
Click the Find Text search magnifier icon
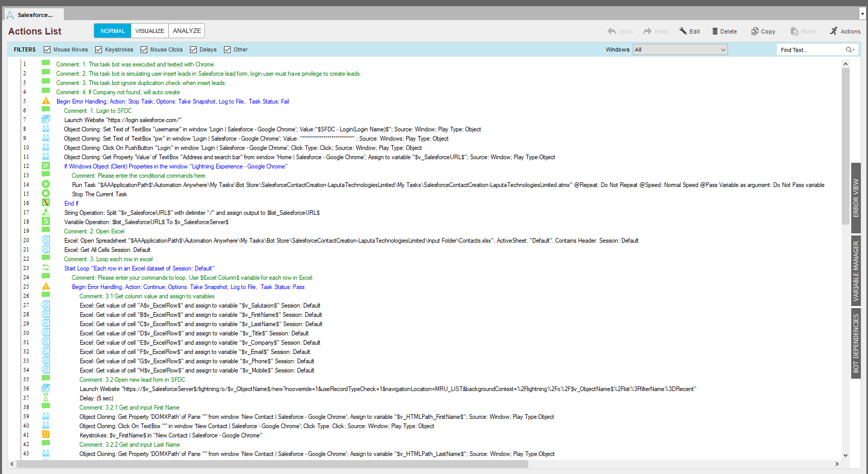[849, 50]
